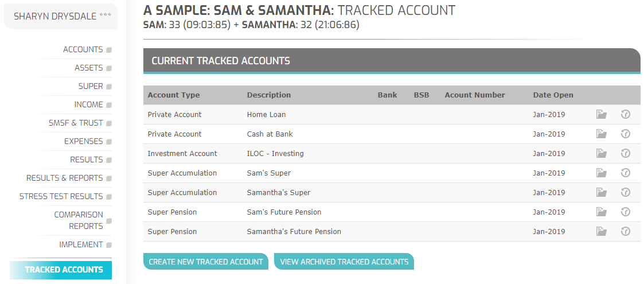The height and width of the screenshot is (284, 644).
Task: Open folder icon for ILOC - Investing
Action: pyautogui.click(x=602, y=153)
